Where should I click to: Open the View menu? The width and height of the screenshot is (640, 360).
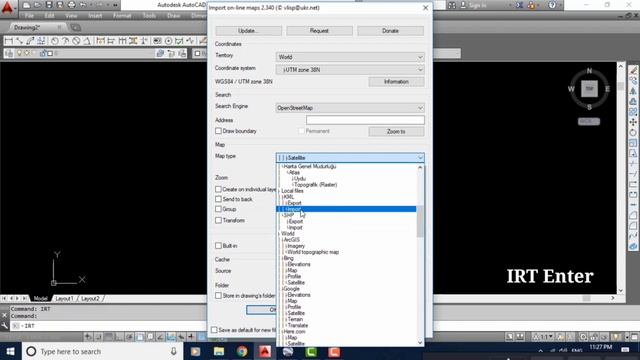point(71,16)
